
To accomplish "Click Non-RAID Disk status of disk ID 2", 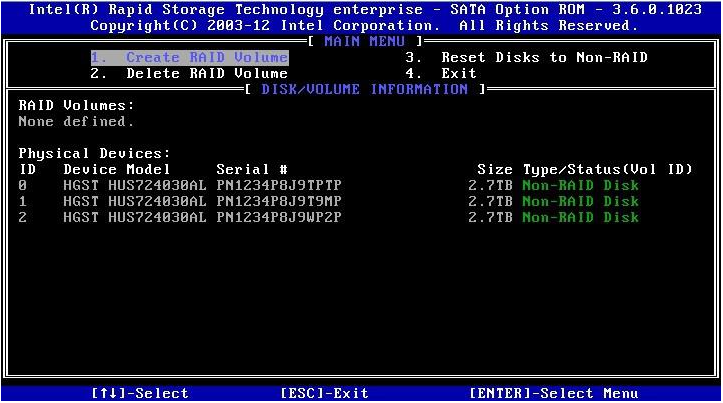I will (x=580, y=217).
